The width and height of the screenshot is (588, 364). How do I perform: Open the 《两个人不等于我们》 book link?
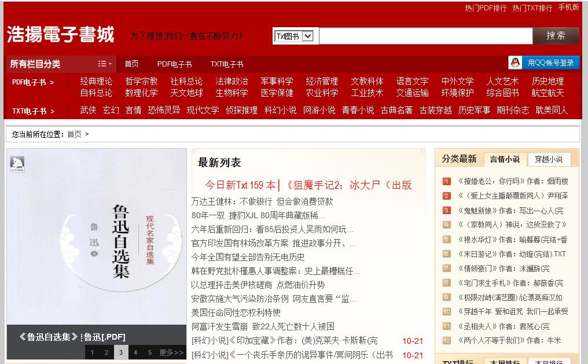click(x=510, y=340)
